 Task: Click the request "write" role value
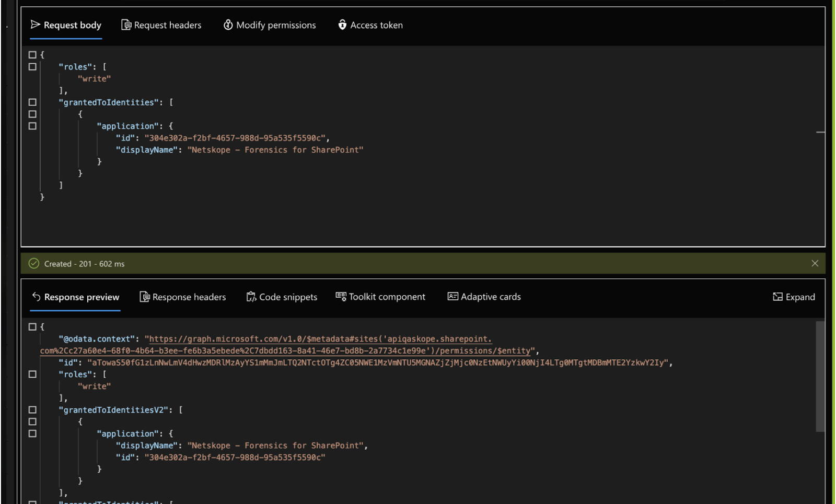pos(94,79)
